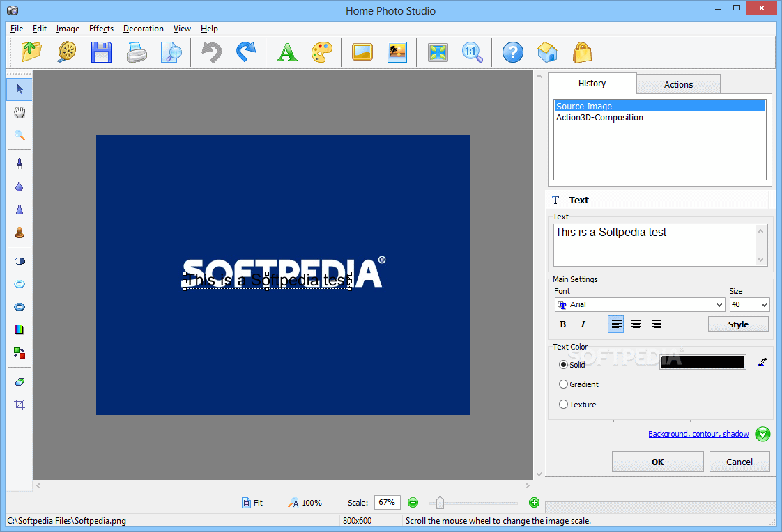This screenshot has height=532, width=782.
Task: Select the color bars saturation tool
Action: tap(20, 329)
